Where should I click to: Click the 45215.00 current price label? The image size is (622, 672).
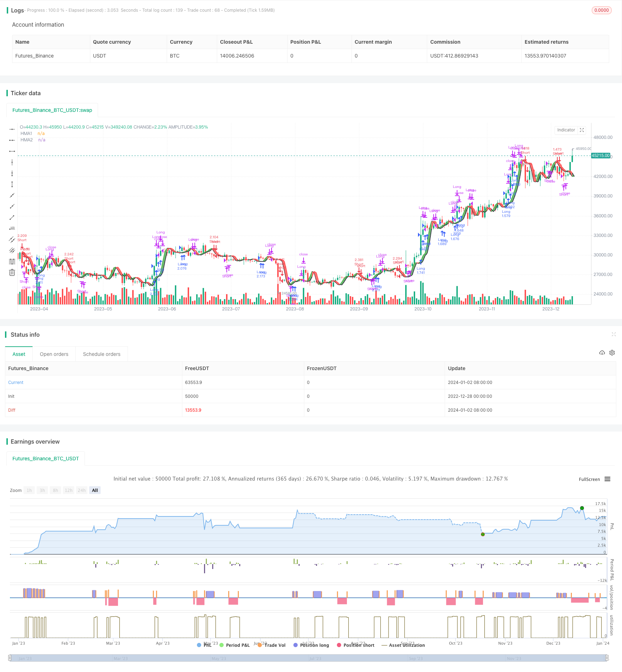coord(601,156)
